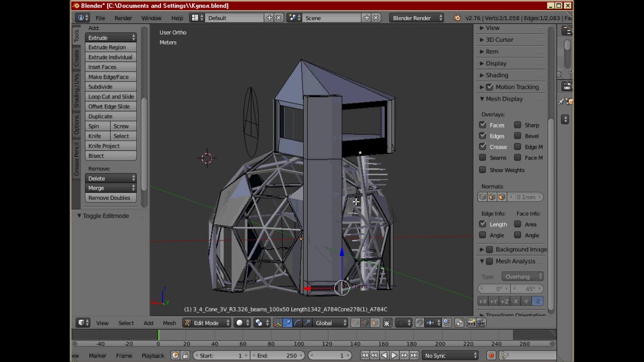The height and width of the screenshot is (362, 644).
Task: Open the No Sync dropdown in timeline
Action: click(x=450, y=355)
